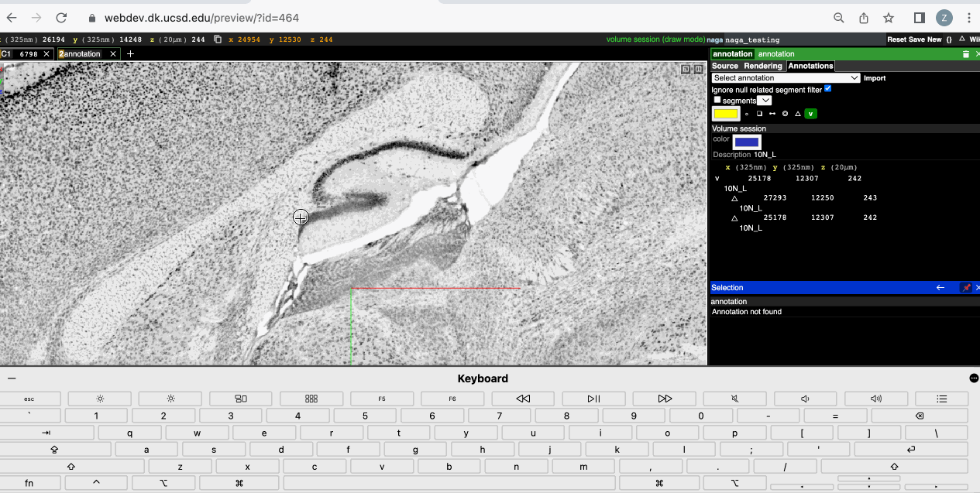Image resolution: width=980 pixels, height=493 pixels.
Task: Tap the play/pause key on keyboard
Action: click(x=593, y=399)
